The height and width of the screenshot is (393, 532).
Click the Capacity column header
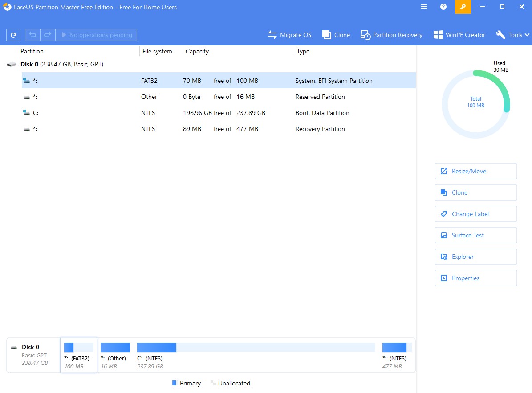[197, 51]
